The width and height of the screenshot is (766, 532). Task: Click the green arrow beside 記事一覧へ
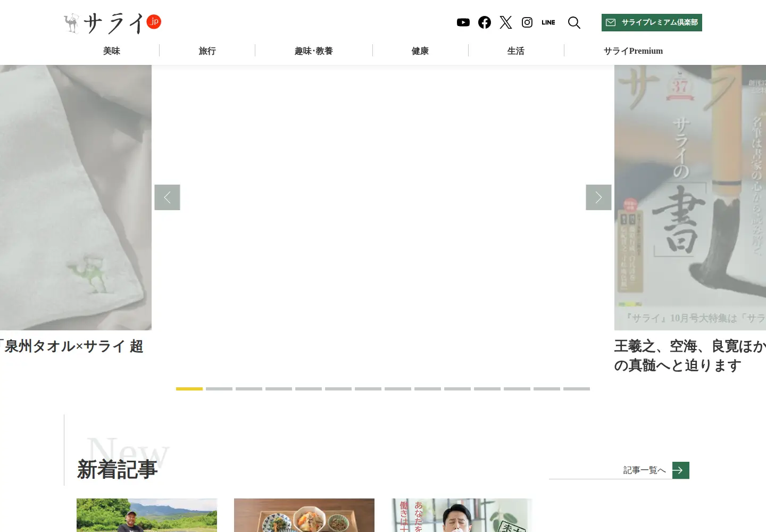pyautogui.click(x=681, y=470)
